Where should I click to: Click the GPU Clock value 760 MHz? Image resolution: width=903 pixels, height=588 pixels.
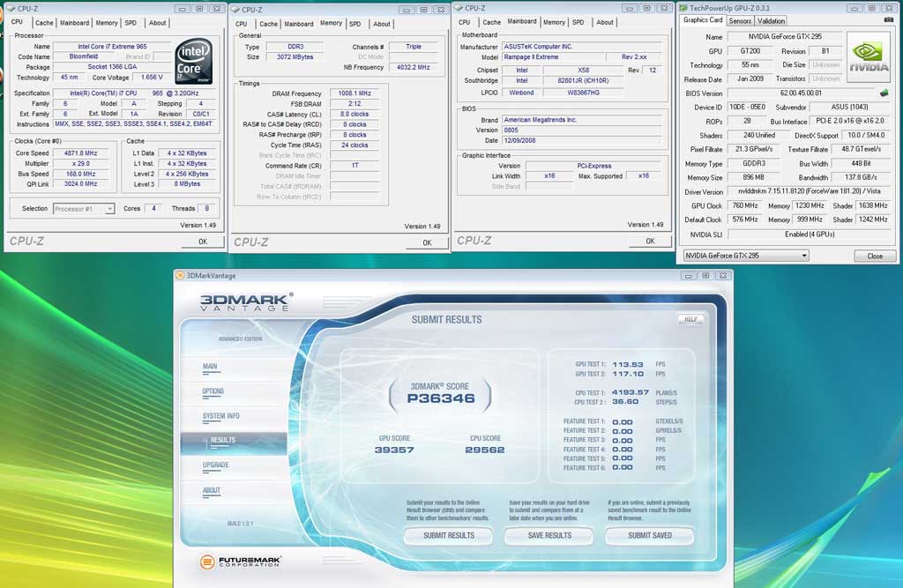click(x=745, y=205)
